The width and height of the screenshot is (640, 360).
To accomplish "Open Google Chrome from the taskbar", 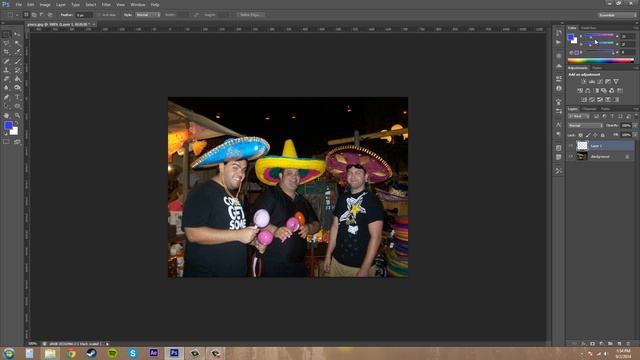I will pyautogui.click(x=71, y=353).
